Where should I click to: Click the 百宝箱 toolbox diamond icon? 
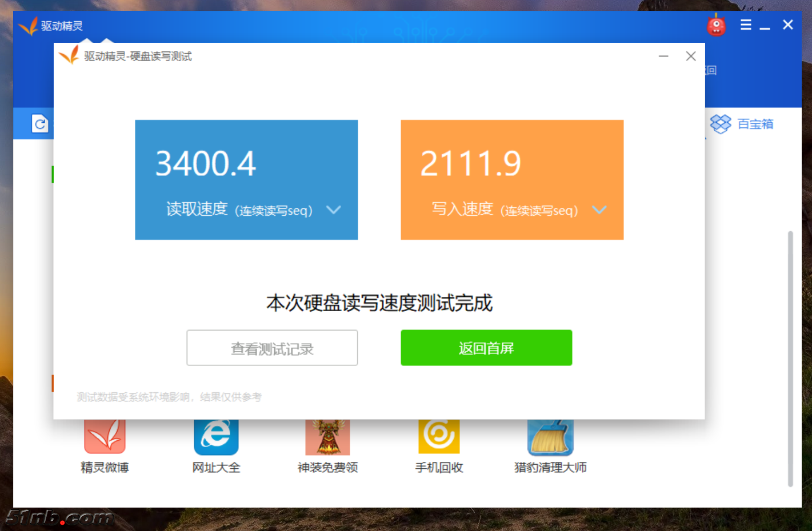point(721,123)
